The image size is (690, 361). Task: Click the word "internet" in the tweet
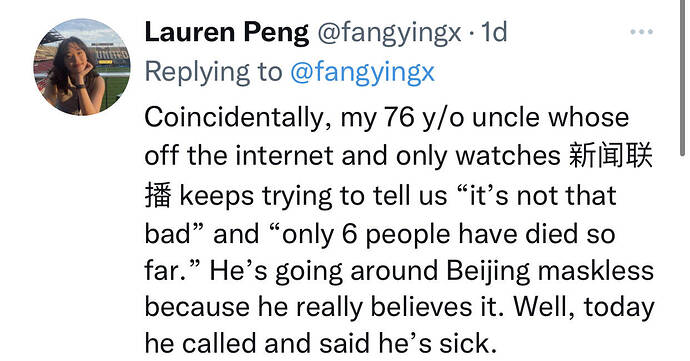[284, 156]
